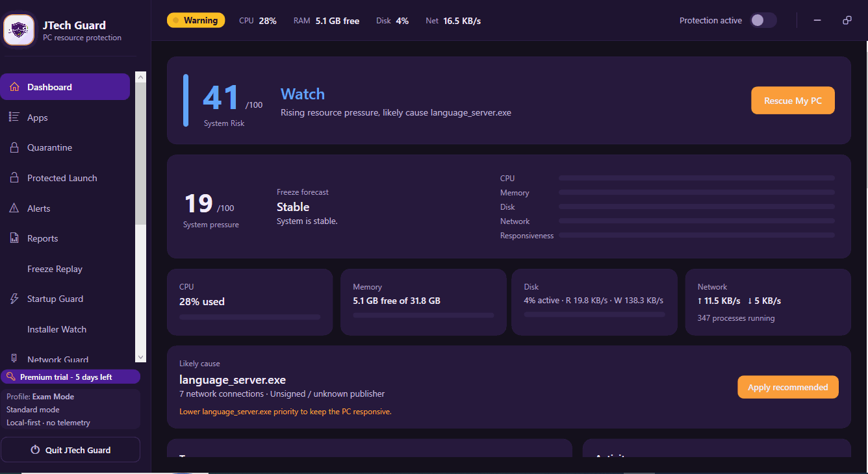
Task: Click the upload 11.5 KB/s network value
Action: click(x=719, y=301)
